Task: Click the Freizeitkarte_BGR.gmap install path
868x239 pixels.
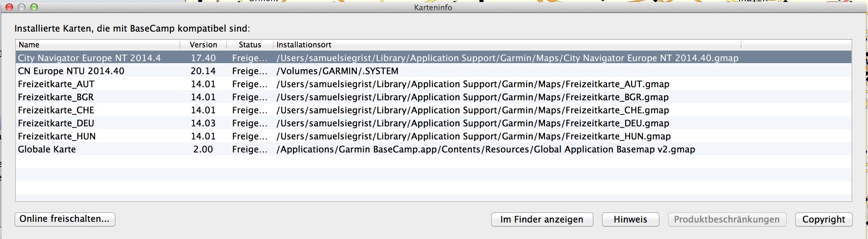Action: 473,97
